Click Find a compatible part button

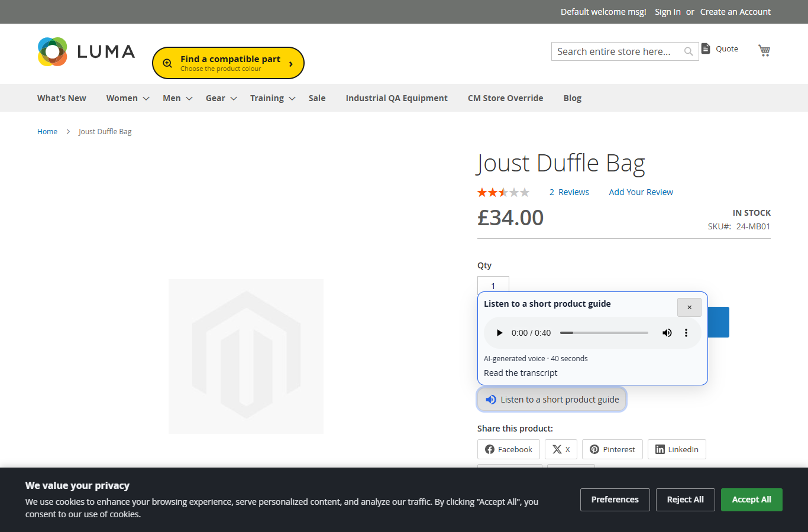pyautogui.click(x=228, y=63)
